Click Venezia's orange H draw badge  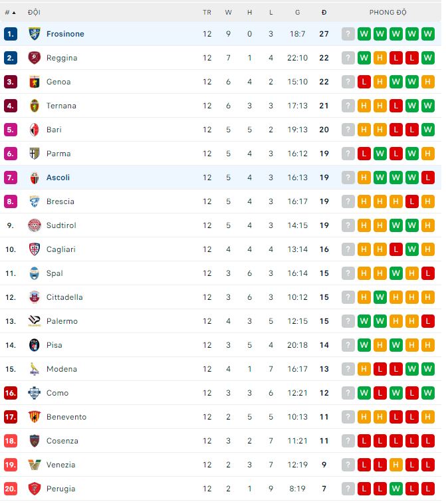pos(396,465)
